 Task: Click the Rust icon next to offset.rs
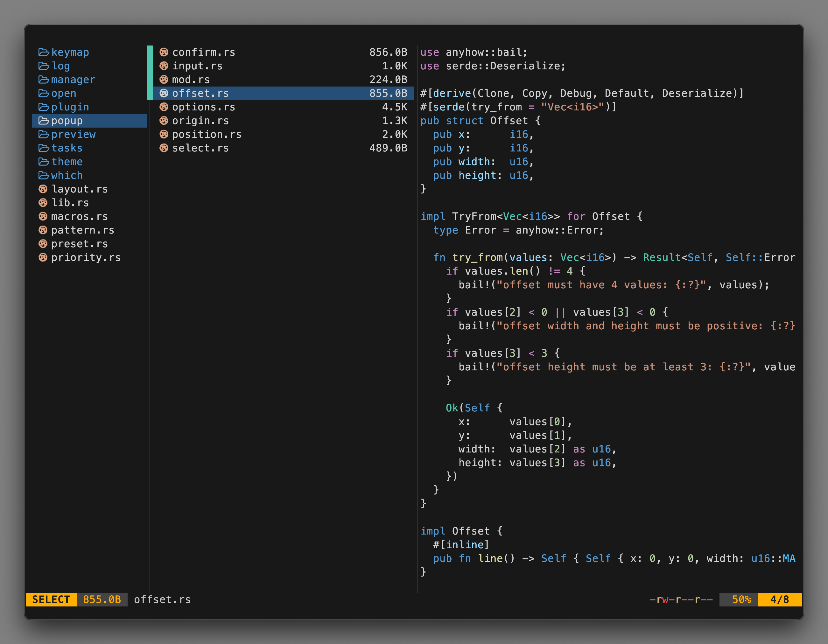164,94
